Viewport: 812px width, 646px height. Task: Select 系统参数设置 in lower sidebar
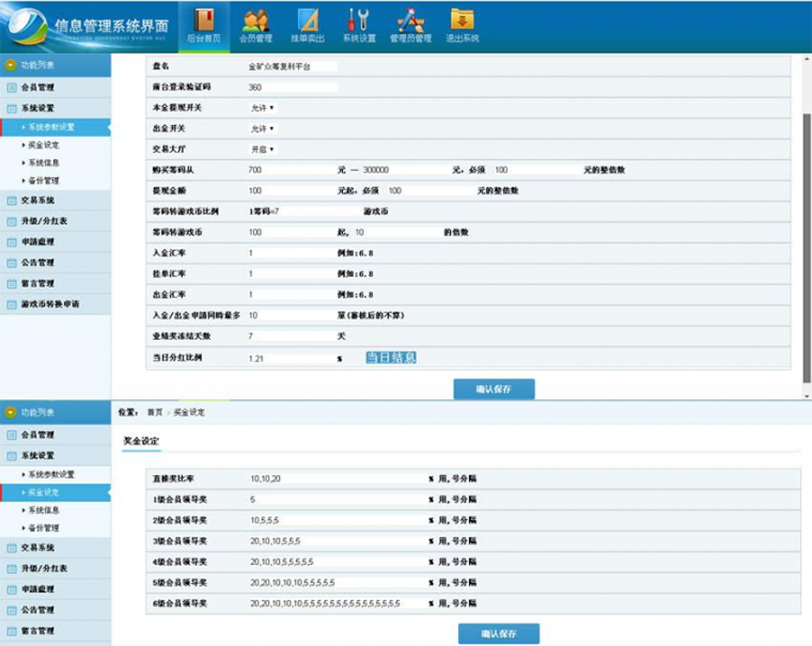51,474
